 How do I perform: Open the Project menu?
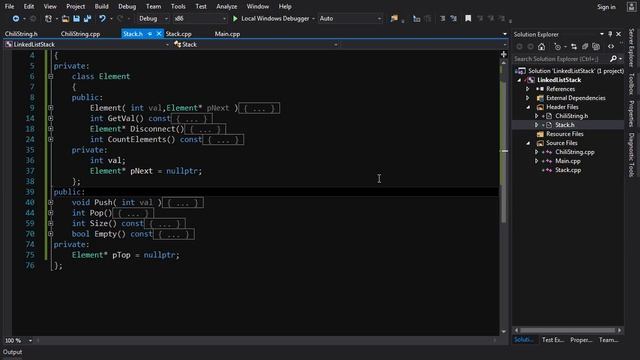76,7
